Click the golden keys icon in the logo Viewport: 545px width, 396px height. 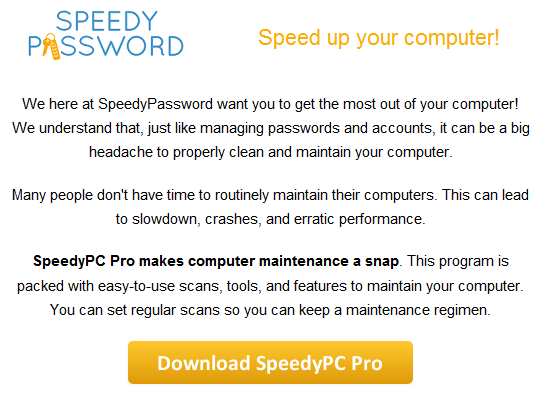point(51,47)
